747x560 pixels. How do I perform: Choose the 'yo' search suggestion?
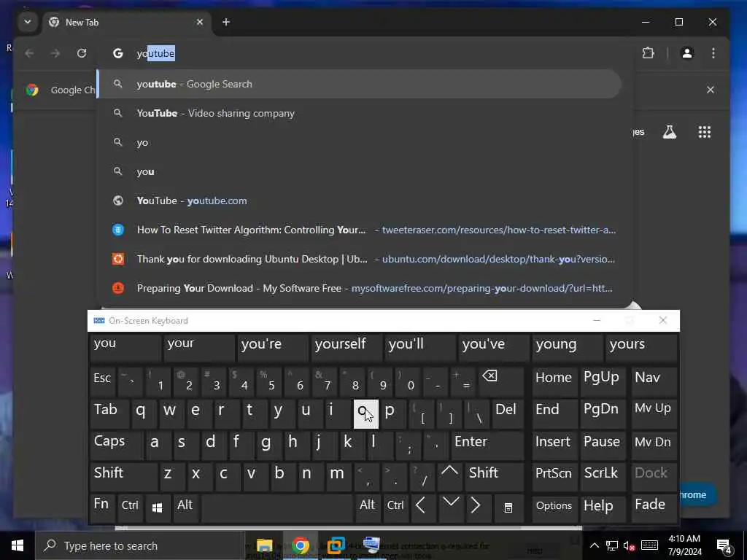tap(360, 142)
